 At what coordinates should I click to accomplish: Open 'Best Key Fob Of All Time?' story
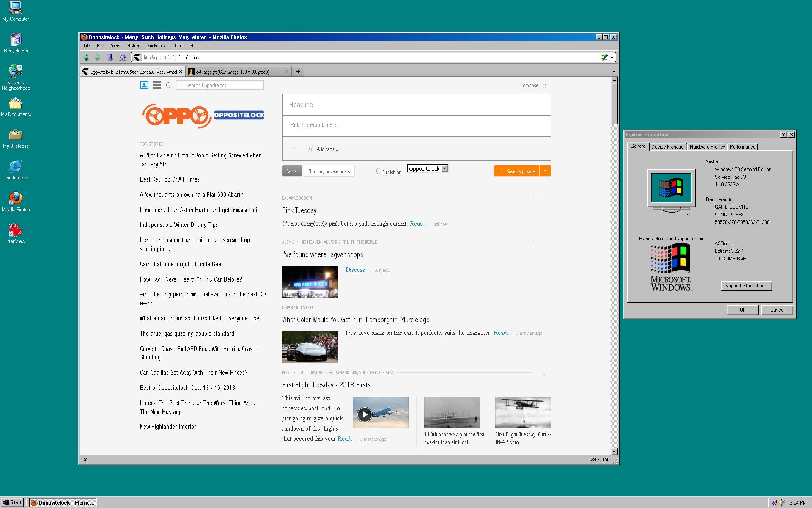point(170,179)
